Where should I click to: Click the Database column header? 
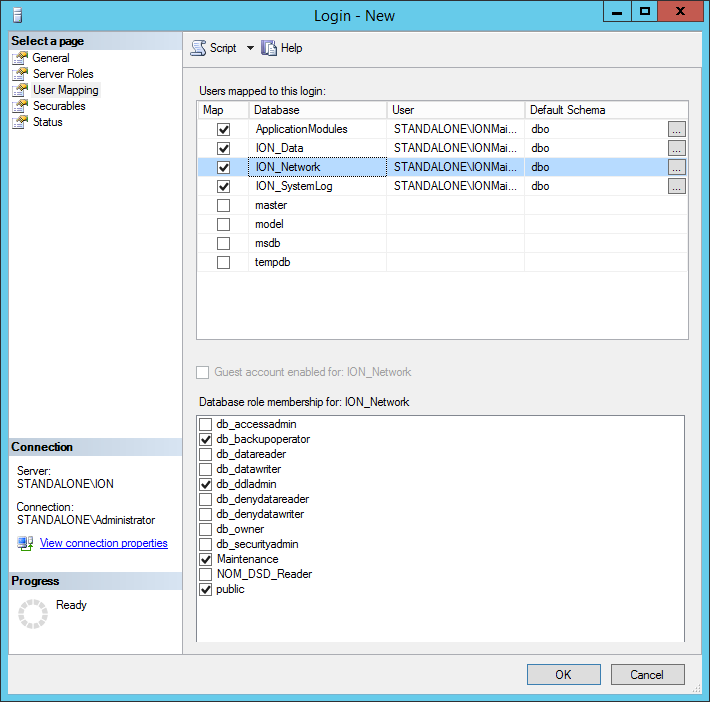[x=317, y=110]
